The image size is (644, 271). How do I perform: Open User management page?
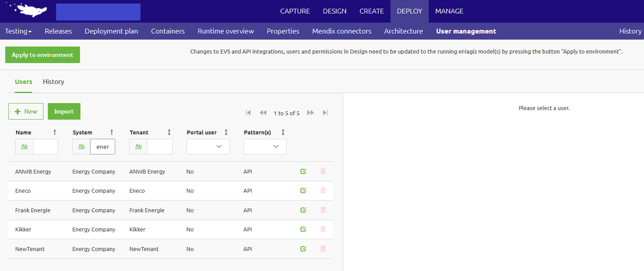tap(466, 31)
